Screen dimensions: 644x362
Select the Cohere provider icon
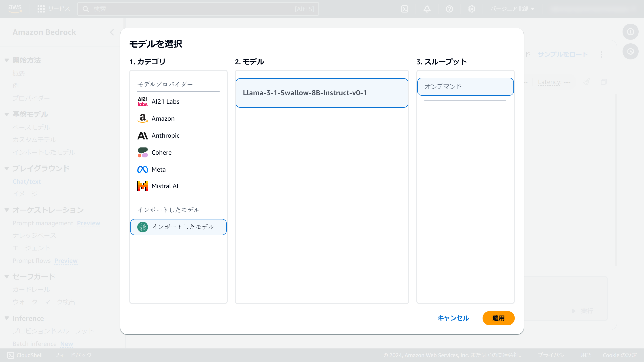pos(142,152)
